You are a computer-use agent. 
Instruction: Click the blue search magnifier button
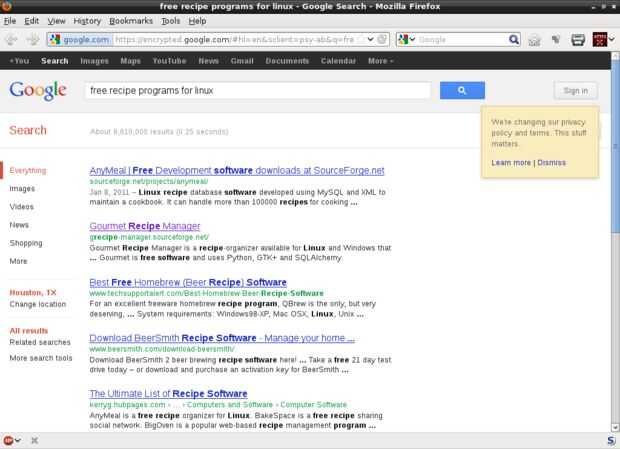462,91
